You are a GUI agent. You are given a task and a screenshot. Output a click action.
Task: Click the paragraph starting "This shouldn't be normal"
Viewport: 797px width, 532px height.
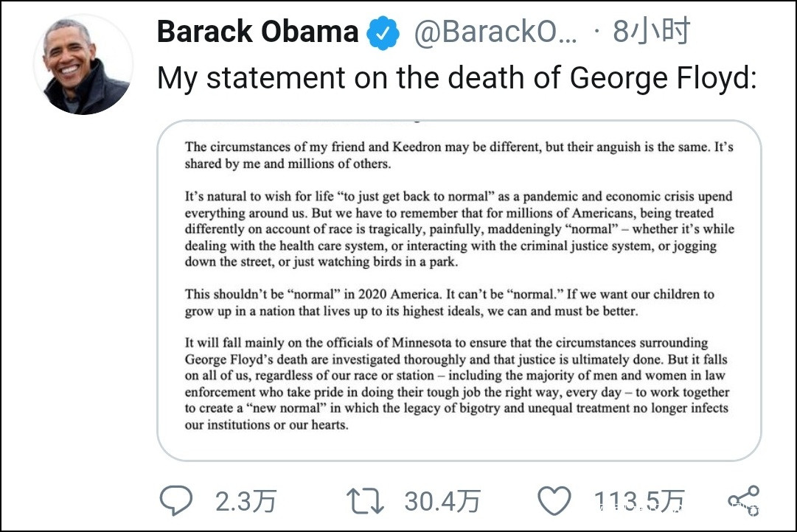(449, 303)
